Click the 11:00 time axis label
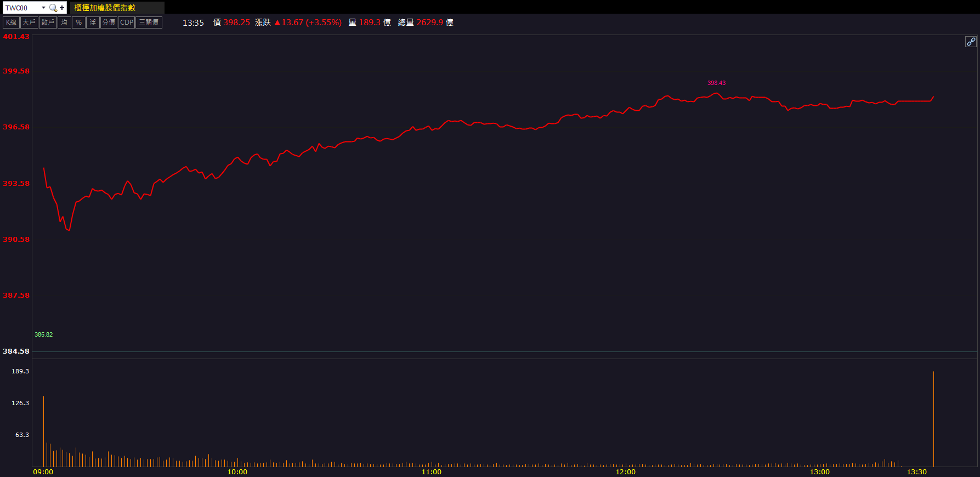Viewport: 980px width, 477px height. (432, 472)
